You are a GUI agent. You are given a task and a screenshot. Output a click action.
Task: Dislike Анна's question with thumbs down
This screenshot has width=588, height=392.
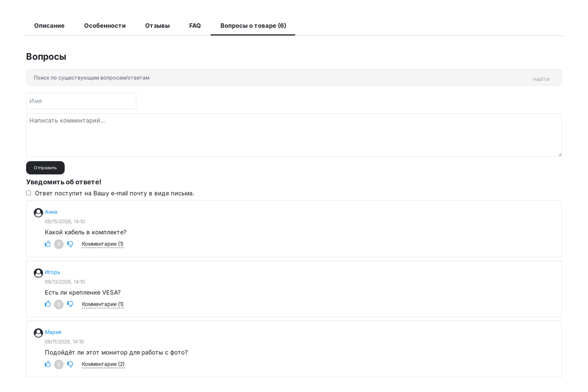click(70, 244)
